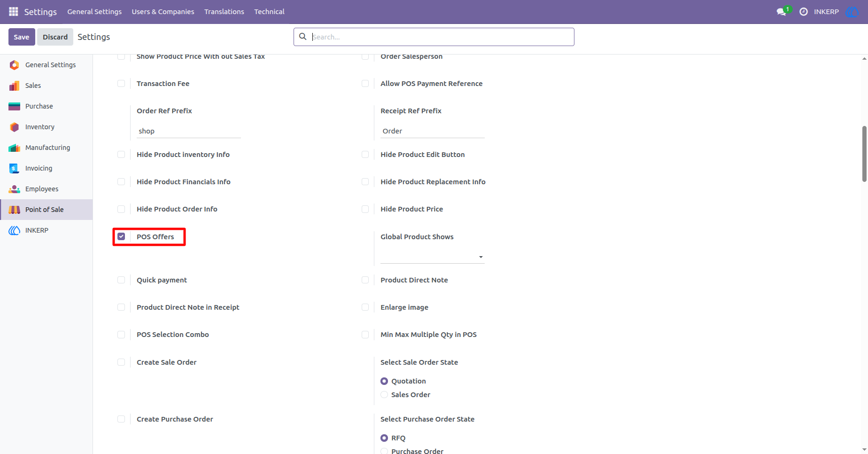Open Sales settings sidebar icon
The image size is (868, 454).
(15, 86)
